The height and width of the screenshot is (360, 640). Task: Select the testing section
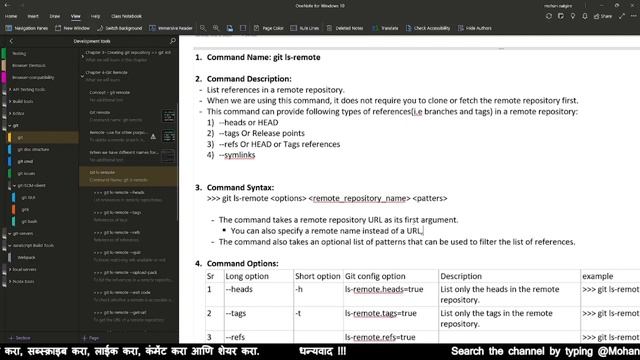coord(40,53)
